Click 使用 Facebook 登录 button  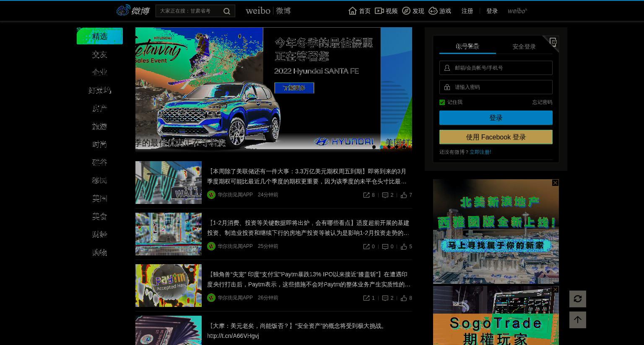point(496,137)
